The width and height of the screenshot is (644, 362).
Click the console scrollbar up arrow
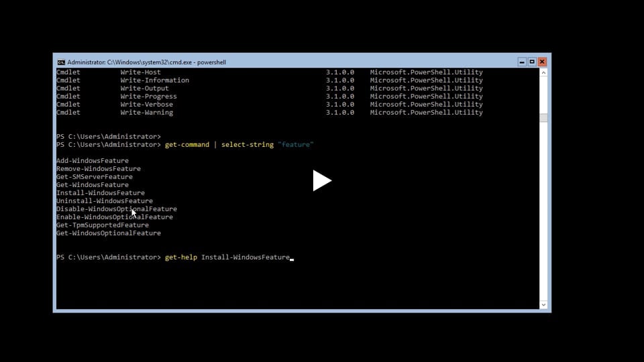tap(543, 72)
